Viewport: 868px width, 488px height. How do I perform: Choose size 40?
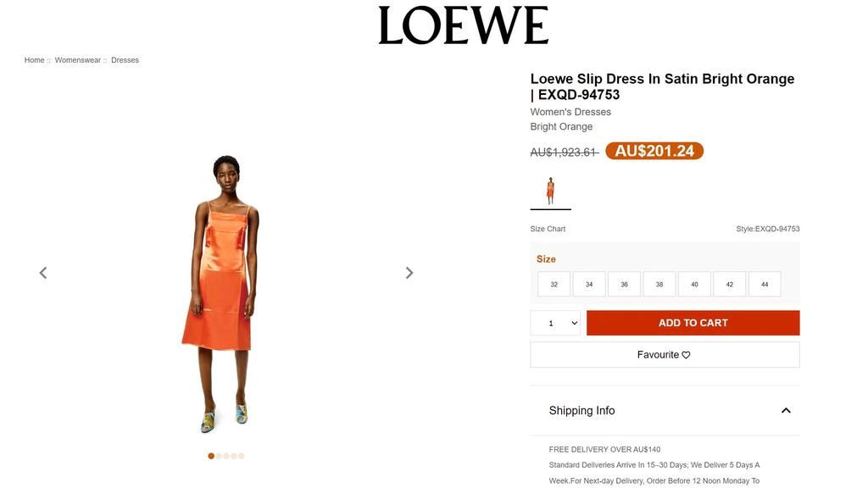694,285
